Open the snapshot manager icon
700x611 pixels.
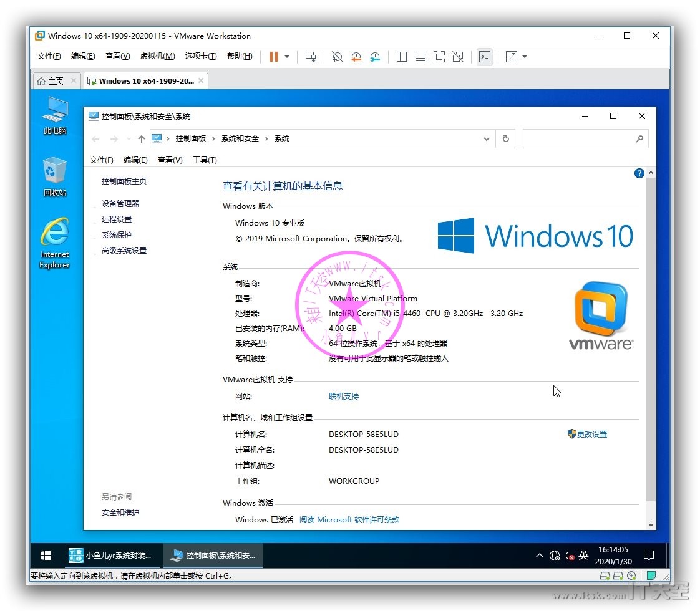coord(375,57)
